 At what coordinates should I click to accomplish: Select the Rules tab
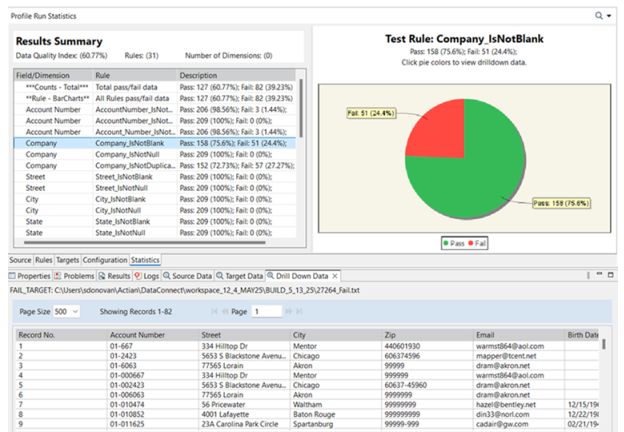[43, 260]
